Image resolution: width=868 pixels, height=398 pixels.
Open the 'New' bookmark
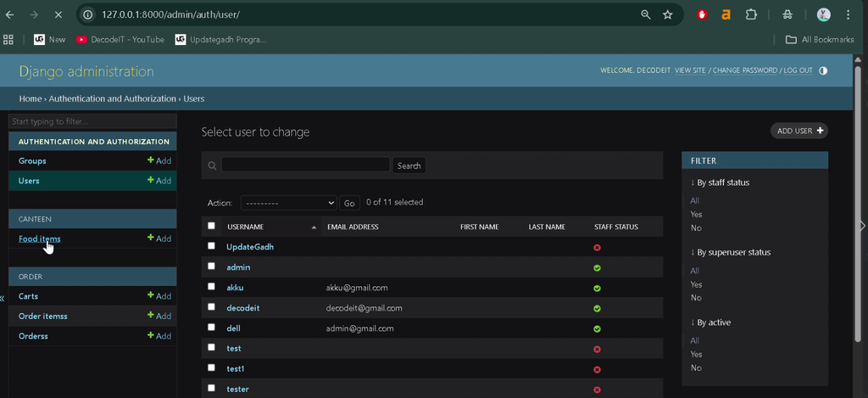tap(50, 39)
